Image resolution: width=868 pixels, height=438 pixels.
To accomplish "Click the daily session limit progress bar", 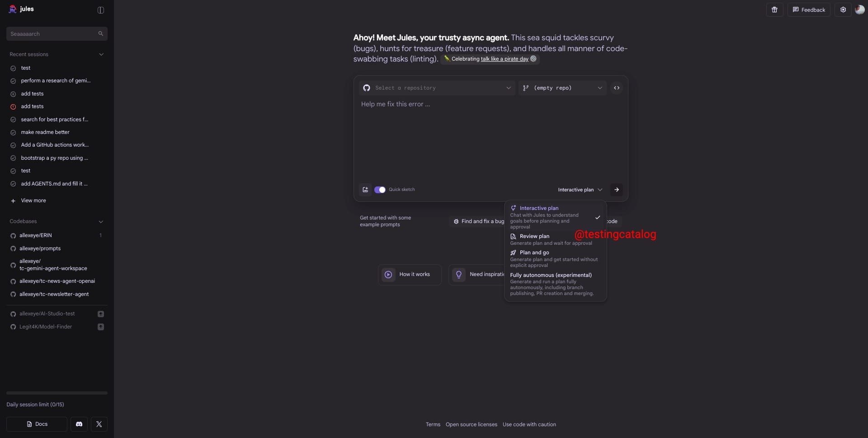I will tap(57, 393).
